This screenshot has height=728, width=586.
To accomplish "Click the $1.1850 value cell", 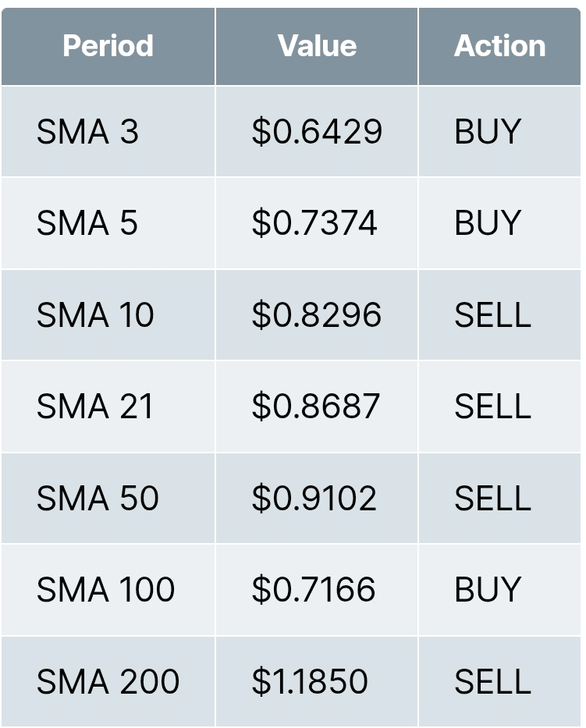I will [310, 681].
